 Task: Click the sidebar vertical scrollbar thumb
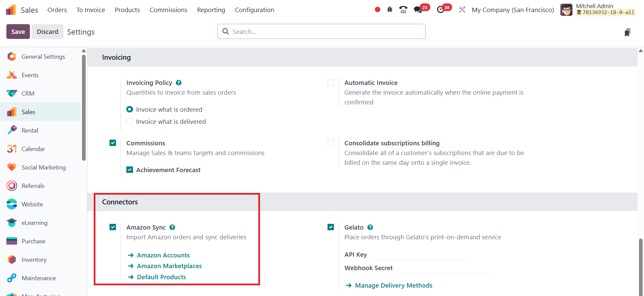click(84, 107)
